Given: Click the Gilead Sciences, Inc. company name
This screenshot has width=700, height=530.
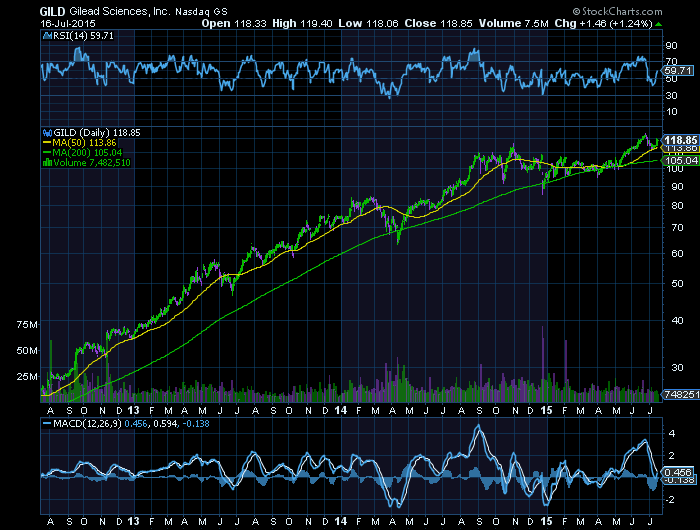Looking at the screenshot, I should (120, 12).
